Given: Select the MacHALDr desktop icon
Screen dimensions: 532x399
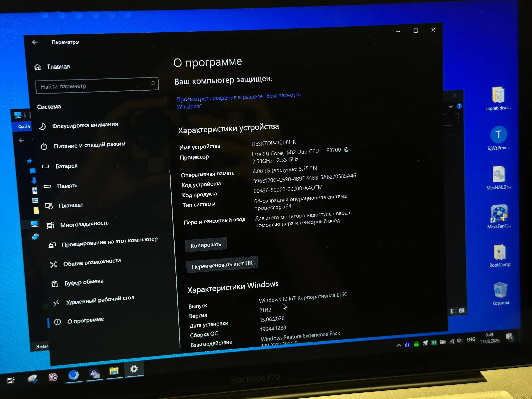Looking at the screenshot, I should click(x=499, y=178).
